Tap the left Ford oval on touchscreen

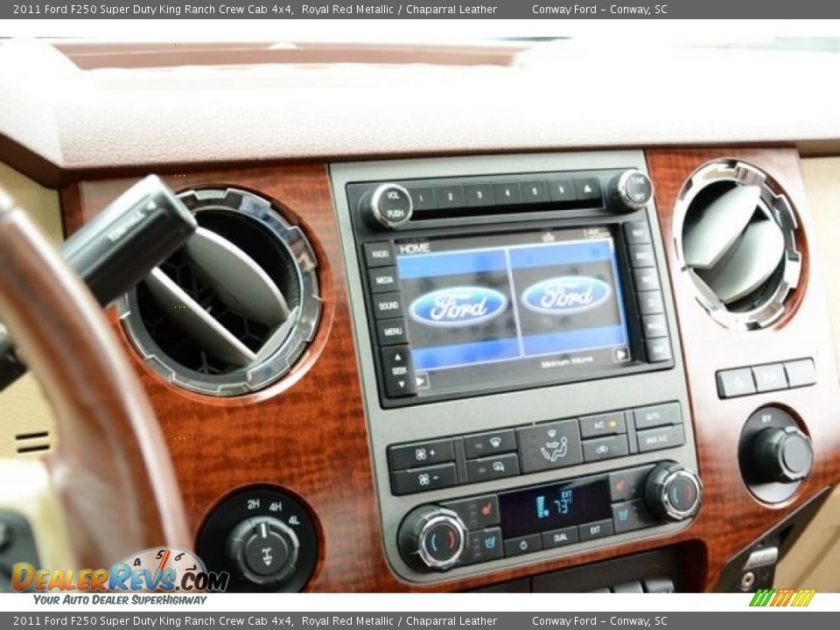click(458, 304)
